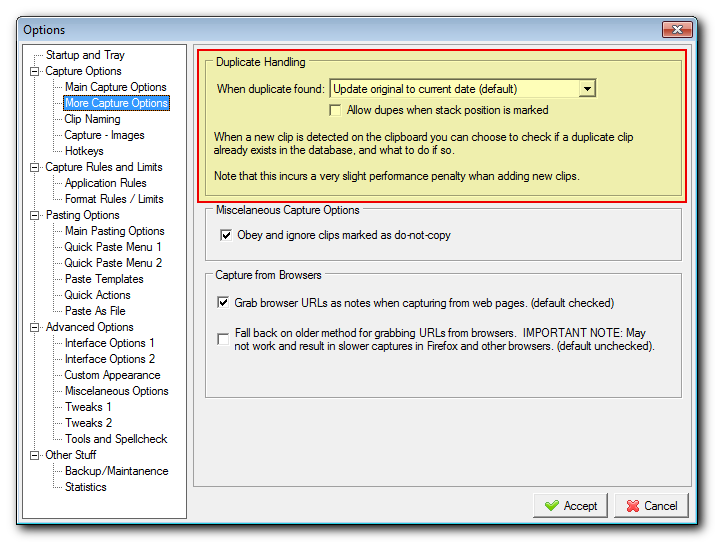Screen dimensions: 715x542
Task: Open Quick Paste Menu 1 settings
Action: [113, 247]
